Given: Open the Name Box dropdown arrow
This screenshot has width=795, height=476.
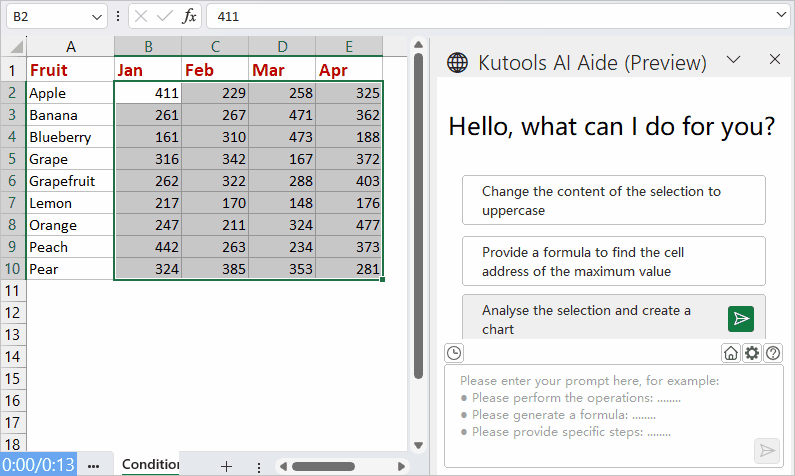Looking at the screenshot, I should 96,17.
